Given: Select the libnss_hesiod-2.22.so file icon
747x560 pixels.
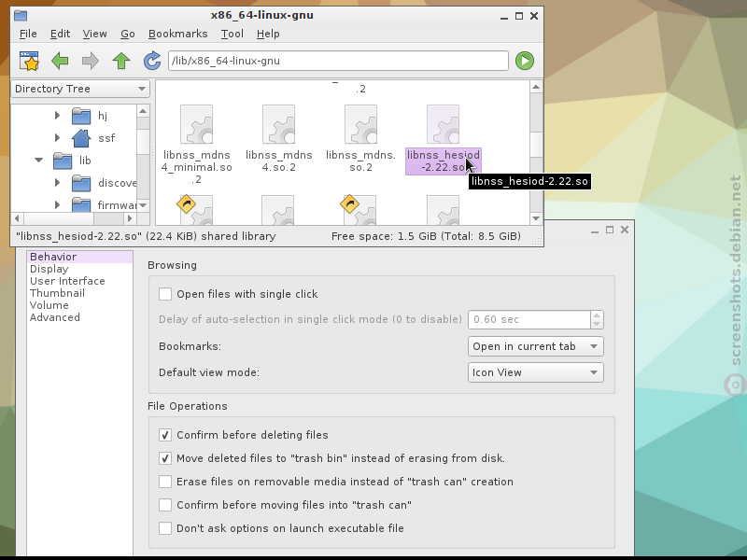Looking at the screenshot, I should pos(443,124).
